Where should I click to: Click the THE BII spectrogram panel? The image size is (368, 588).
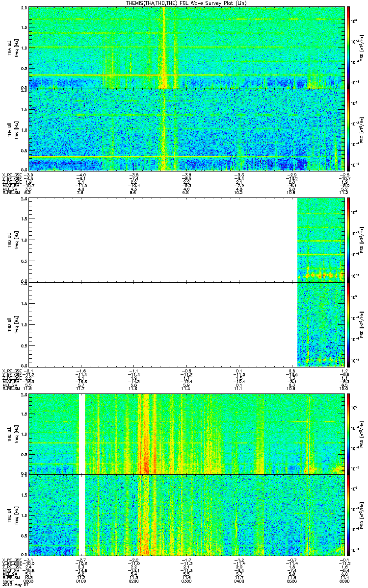click(x=187, y=515)
